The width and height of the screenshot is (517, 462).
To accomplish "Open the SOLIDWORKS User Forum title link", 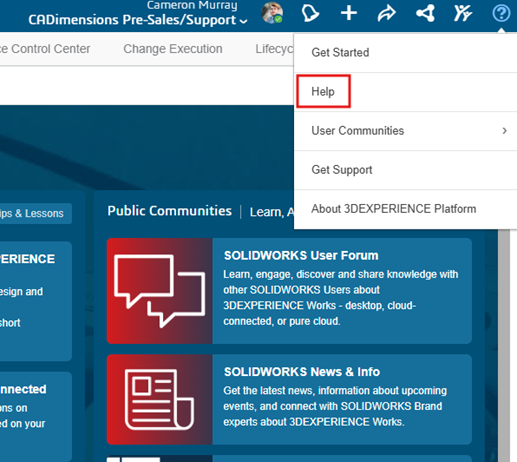I will click(301, 256).
